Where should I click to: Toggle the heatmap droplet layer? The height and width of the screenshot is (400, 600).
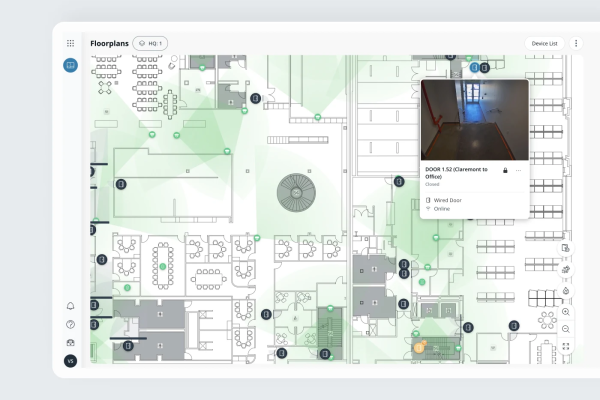[566, 290]
